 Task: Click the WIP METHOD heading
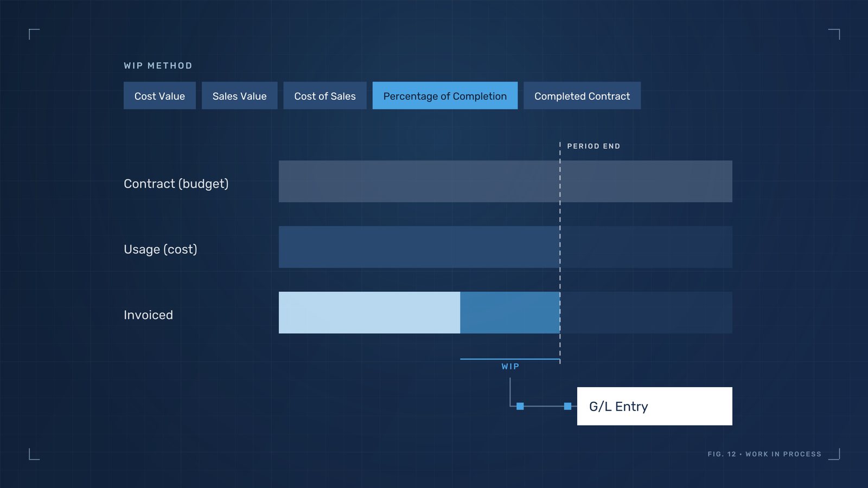point(158,66)
